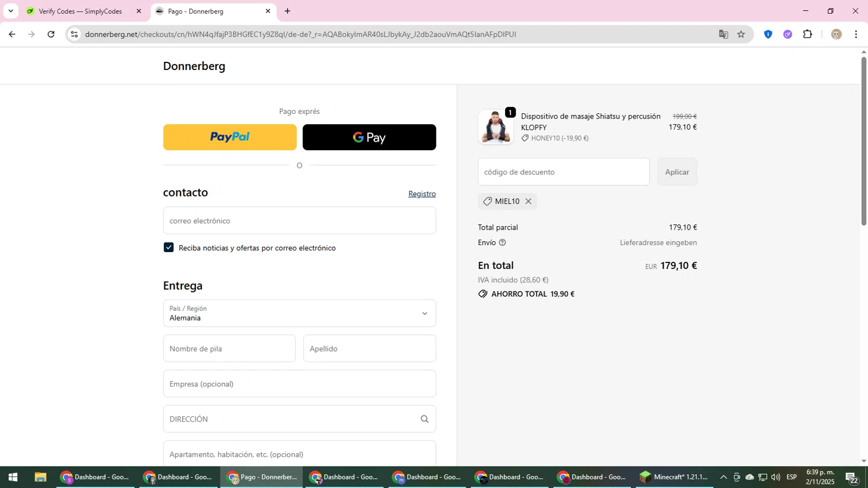The height and width of the screenshot is (488, 868).
Task: Click the scroll down arrow
Action: pos(864,461)
